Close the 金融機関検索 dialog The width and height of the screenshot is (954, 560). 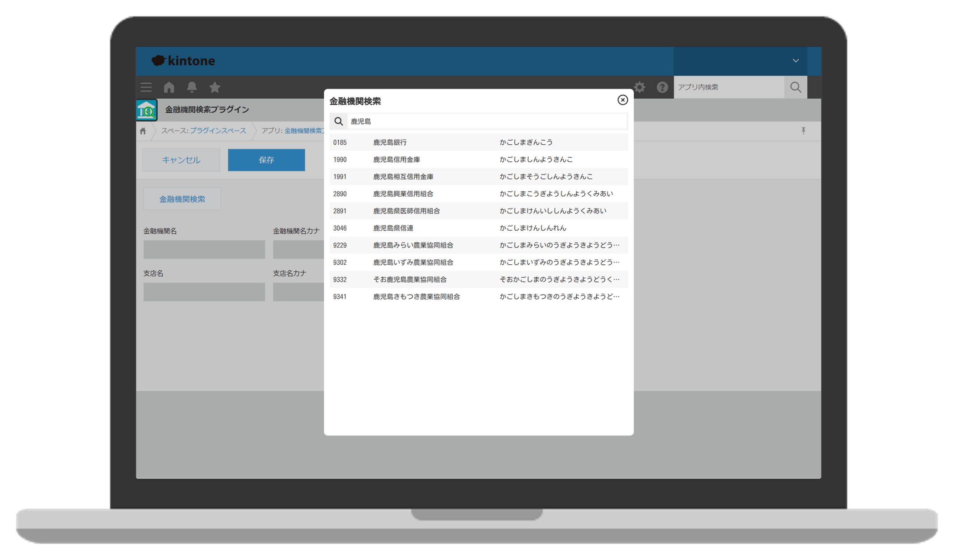click(x=623, y=100)
